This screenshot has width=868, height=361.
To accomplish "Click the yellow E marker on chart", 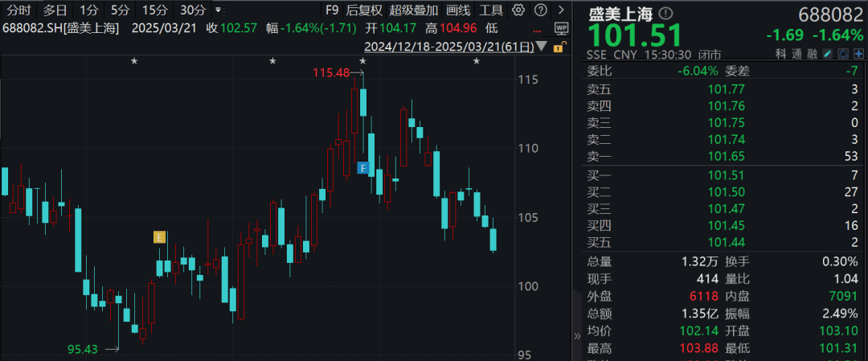I will point(159,237).
